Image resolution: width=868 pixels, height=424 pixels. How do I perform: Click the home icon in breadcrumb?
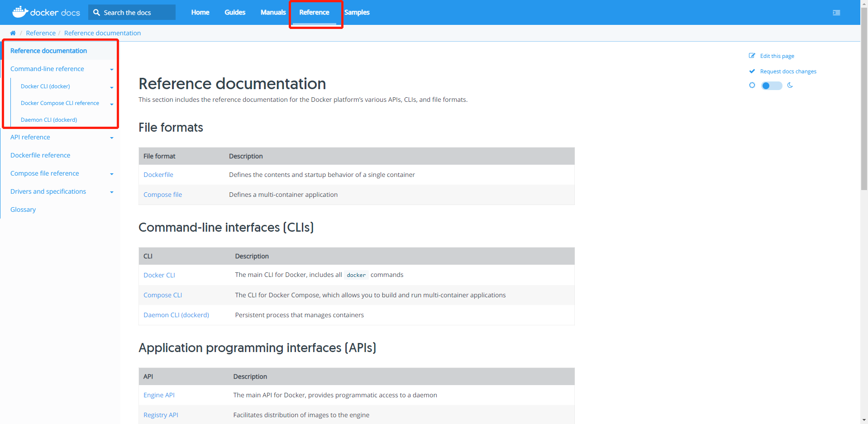click(13, 33)
